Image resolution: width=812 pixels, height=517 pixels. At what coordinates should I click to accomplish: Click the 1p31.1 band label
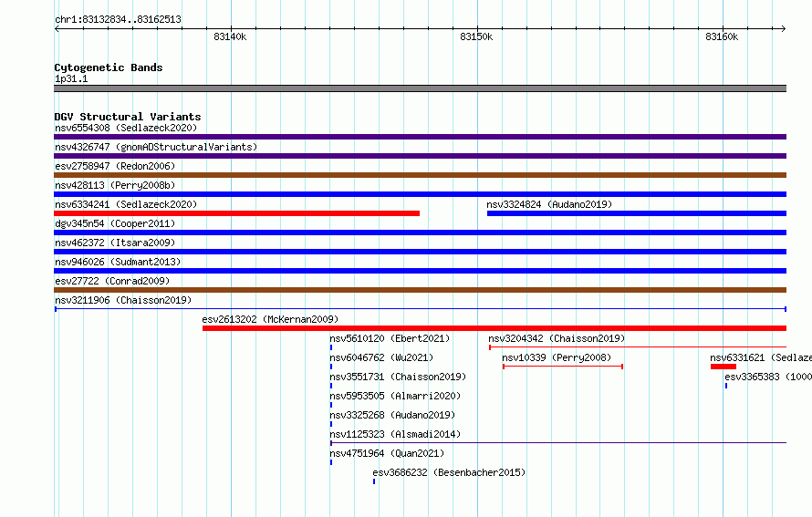[71, 78]
